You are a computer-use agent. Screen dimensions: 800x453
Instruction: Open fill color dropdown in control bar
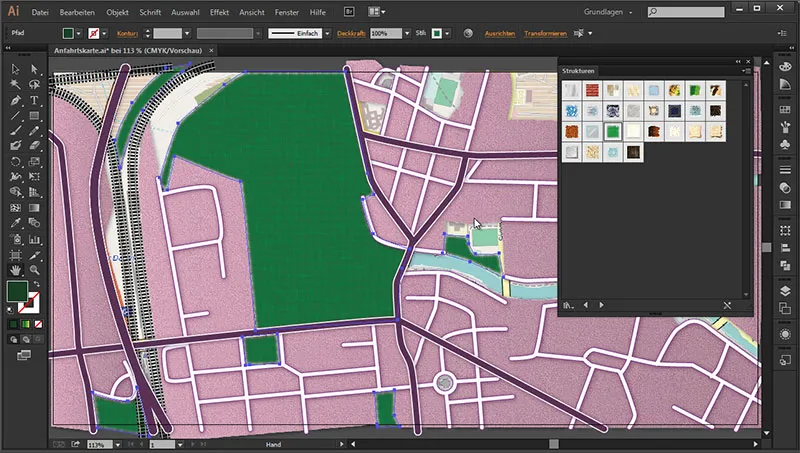pyautogui.click(x=78, y=33)
